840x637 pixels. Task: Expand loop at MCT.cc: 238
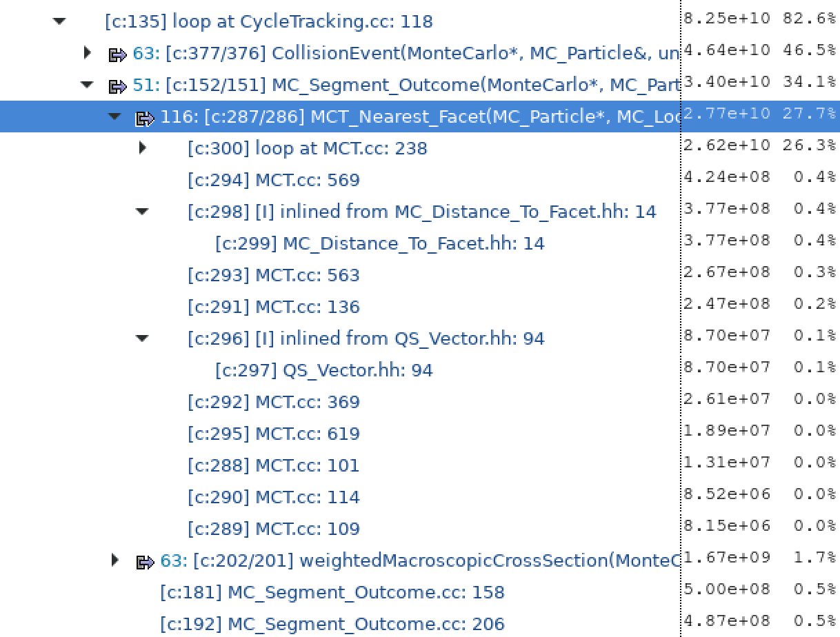click(x=142, y=148)
